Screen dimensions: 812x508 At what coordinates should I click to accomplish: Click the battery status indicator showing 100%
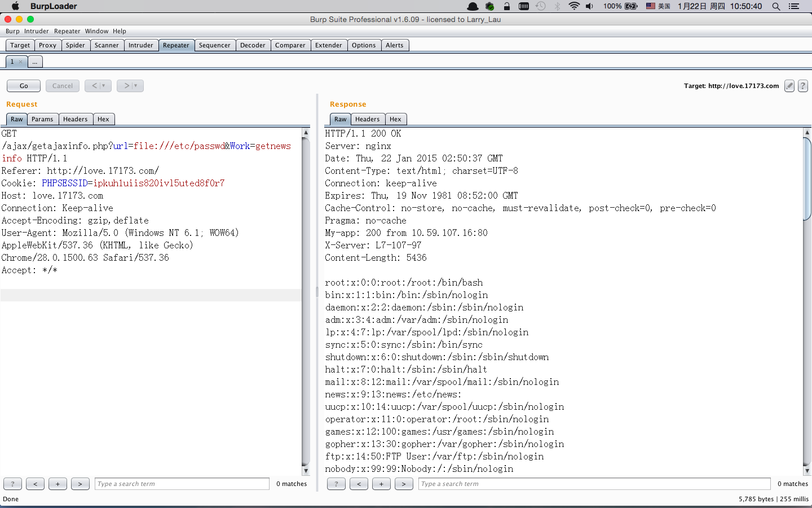tap(620, 6)
